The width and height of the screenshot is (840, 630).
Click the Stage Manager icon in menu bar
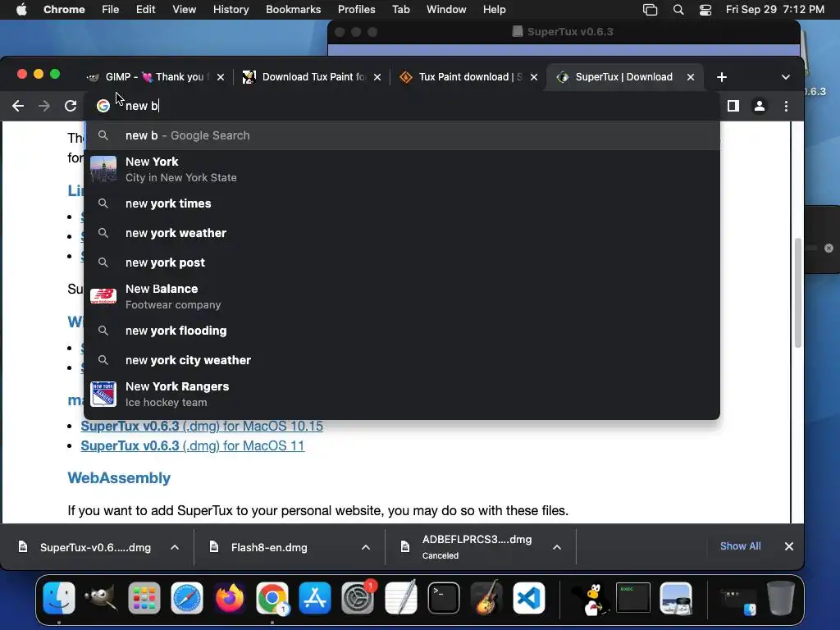pyautogui.click(x=650, y=10)
